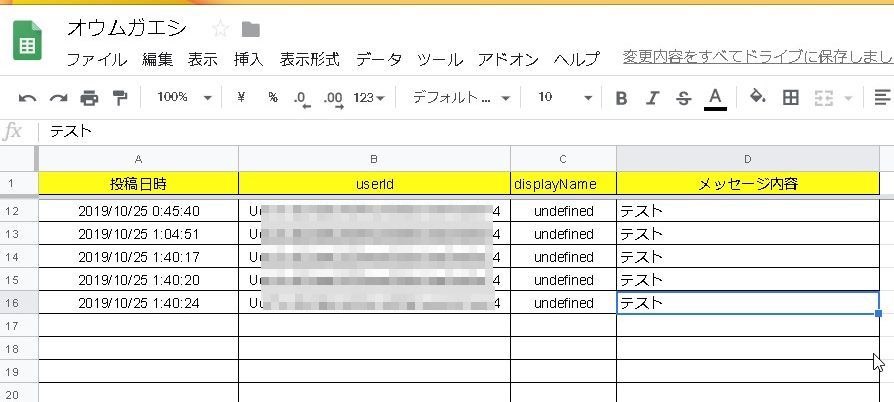Star the オウムガエシ document
The height and width of the screenshot is (402, 894).
220,28
